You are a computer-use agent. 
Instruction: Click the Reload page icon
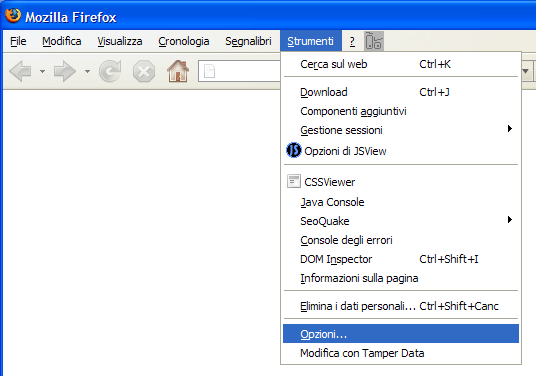pyautogui.click(x=110, y=71)
